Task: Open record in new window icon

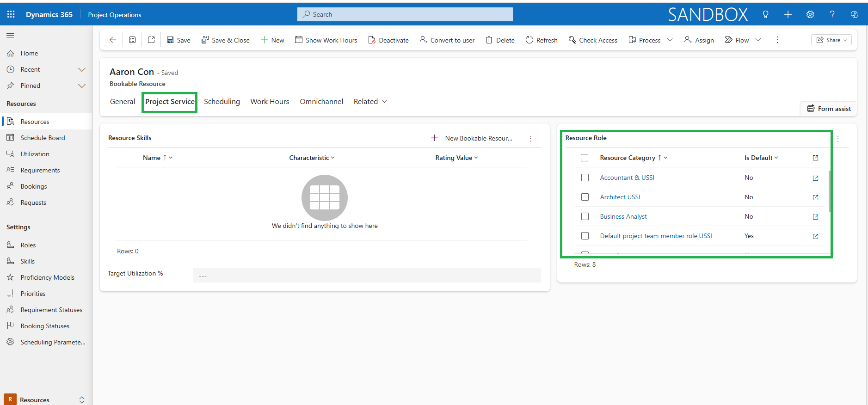Action: [x=151, y=40]
